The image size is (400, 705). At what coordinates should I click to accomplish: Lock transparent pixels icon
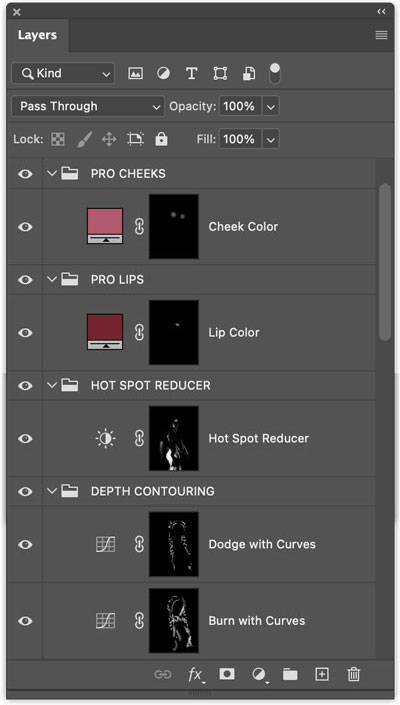click(x=58, y=139)
